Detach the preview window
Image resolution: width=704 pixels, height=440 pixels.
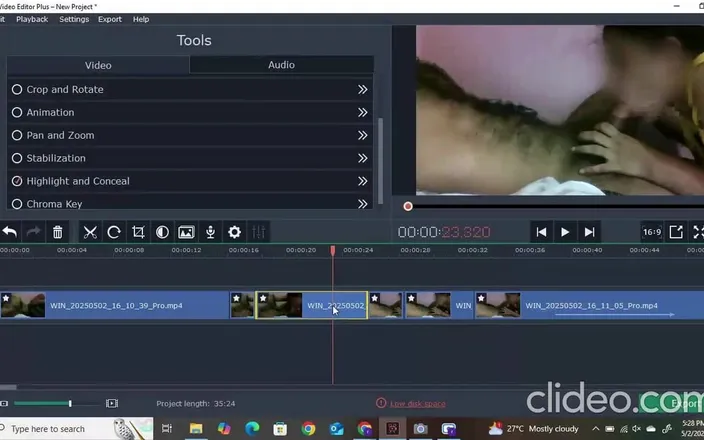(676, 232)
